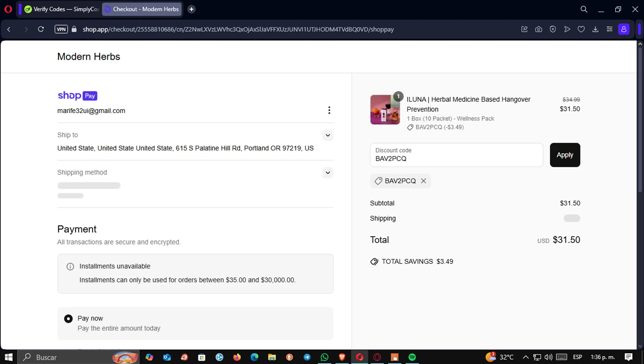Click the page vertical scrollbar thumb

[x=640, y=120]
